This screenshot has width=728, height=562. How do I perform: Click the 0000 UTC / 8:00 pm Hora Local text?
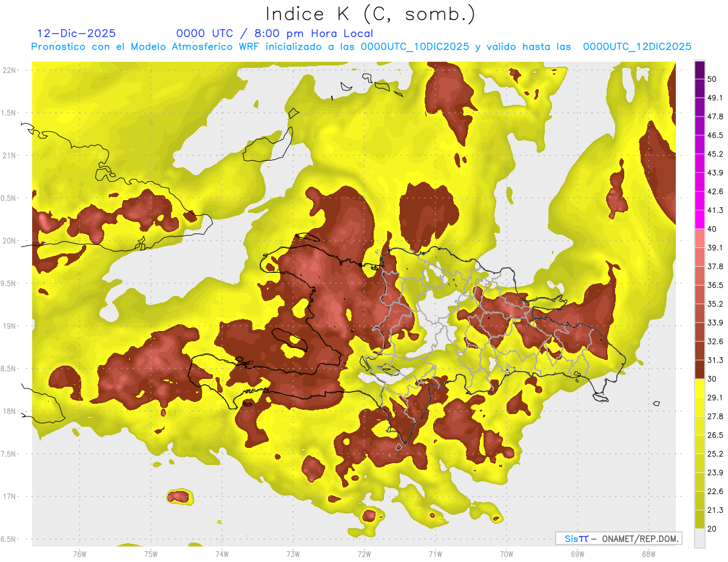(275, 33)
